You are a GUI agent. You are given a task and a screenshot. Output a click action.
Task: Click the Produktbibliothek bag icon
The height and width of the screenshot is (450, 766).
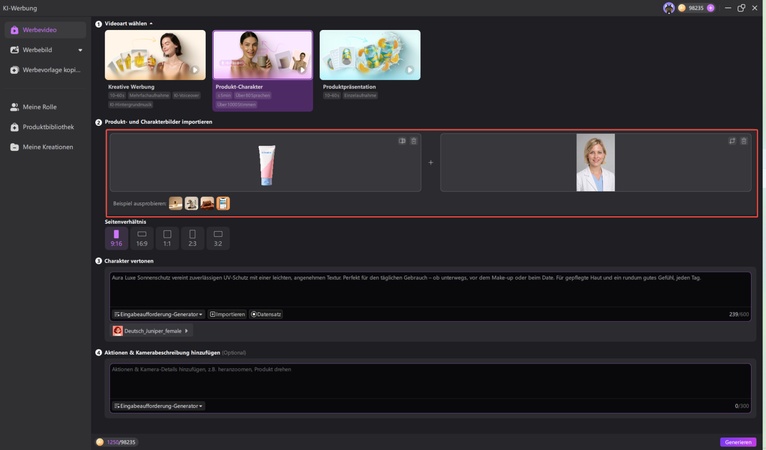coord(15,127)
